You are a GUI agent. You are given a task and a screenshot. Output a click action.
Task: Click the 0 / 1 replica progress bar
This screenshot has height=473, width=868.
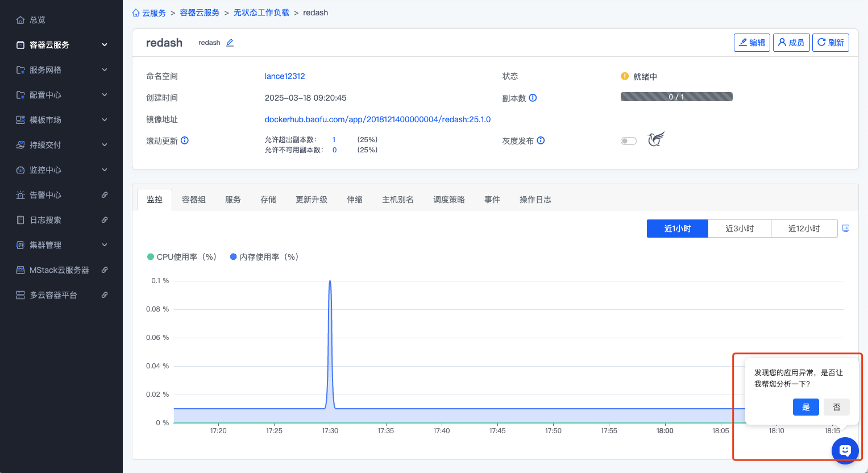tap(676, 97)
